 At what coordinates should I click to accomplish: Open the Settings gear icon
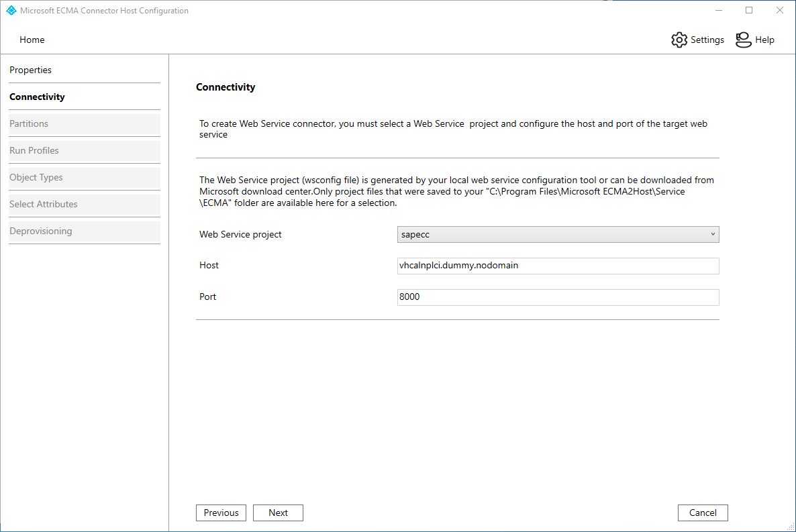coord(679,40)
